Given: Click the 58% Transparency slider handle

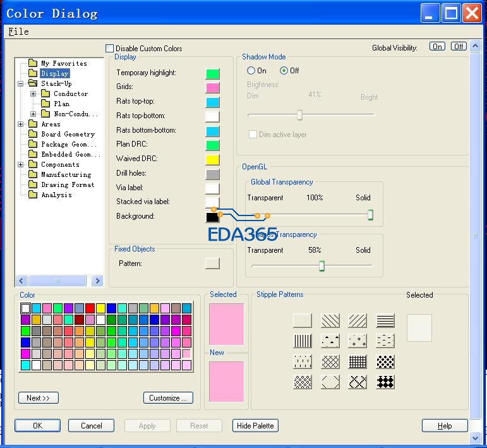Looking at the screenshot, I should [322, 266].
